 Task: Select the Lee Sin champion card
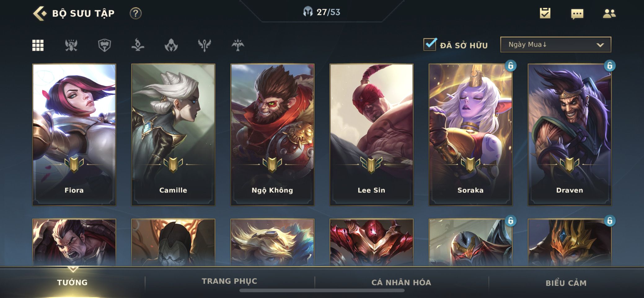[371, 135]
